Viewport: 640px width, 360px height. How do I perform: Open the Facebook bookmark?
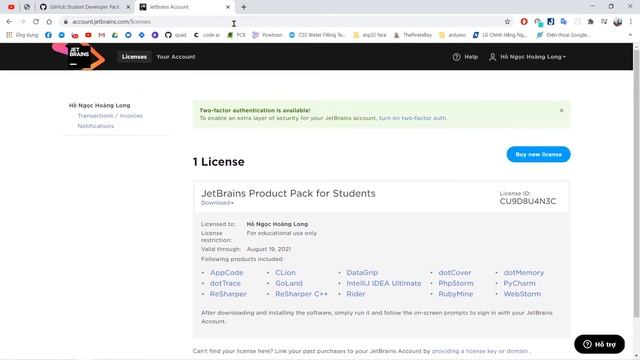[48, 35]
